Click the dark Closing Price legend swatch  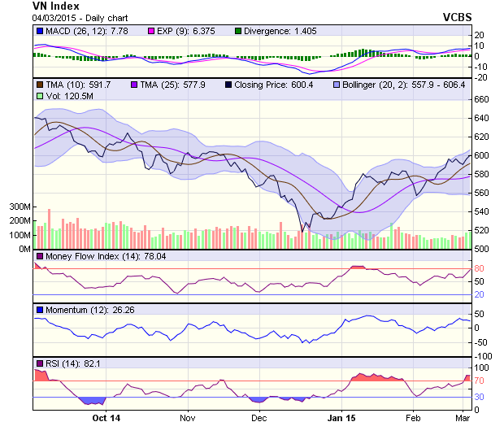tap(228, 84)
